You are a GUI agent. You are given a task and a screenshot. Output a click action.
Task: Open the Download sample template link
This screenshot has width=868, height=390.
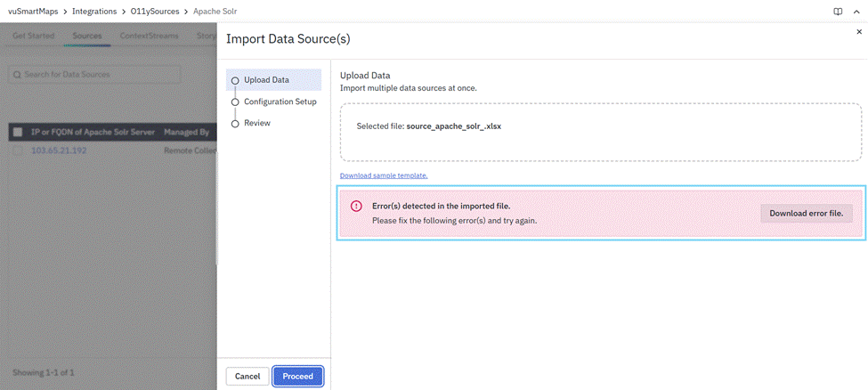pyautogui.click(x=384, y=175)
